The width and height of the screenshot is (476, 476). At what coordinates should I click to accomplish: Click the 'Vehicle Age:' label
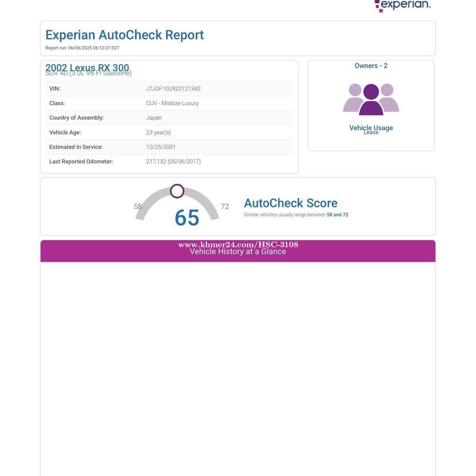65,132
